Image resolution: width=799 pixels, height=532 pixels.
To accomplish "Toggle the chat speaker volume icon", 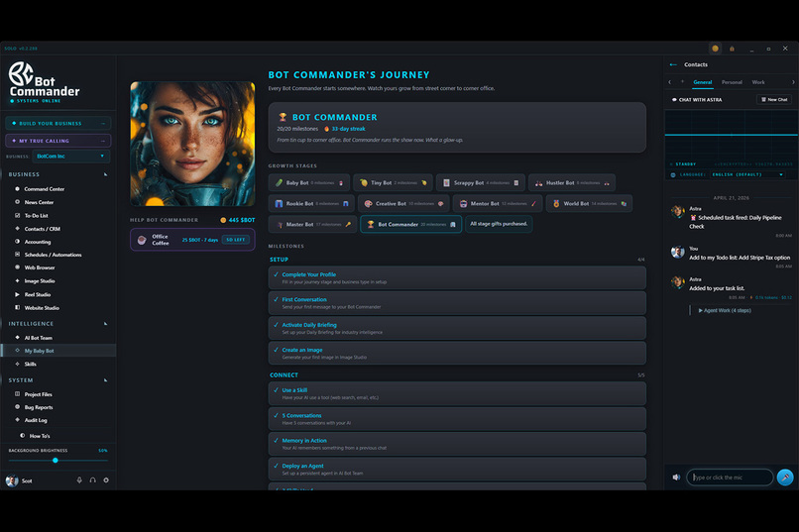I will [676, 478].
